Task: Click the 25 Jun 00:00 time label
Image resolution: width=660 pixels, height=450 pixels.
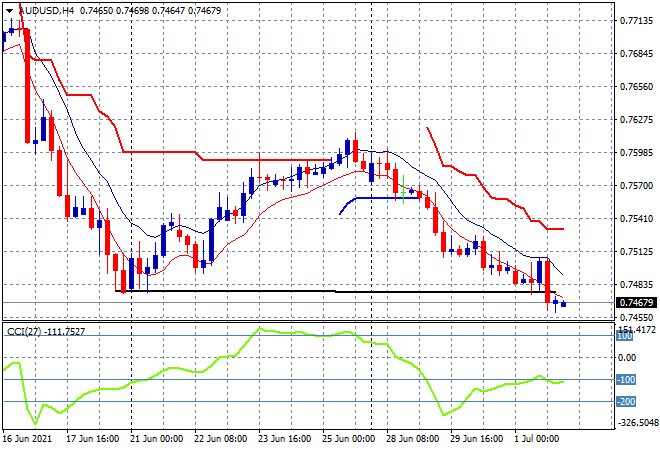Action: tap(349, 439)
